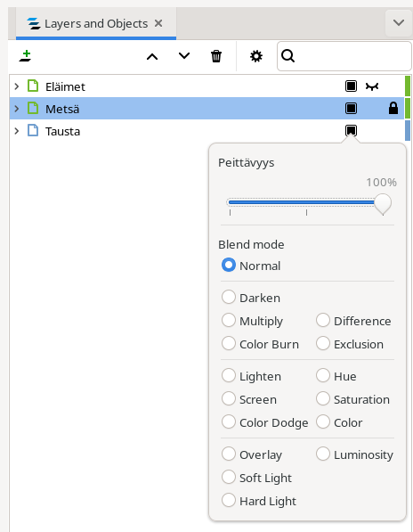Pick Lighten blend mode

coord(251,376)
